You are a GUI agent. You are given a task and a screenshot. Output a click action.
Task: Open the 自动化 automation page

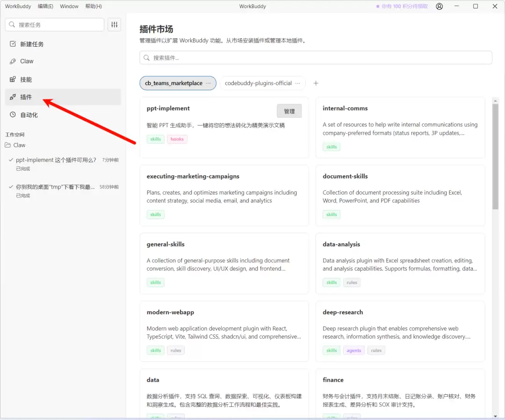click(x=29, y=115)
